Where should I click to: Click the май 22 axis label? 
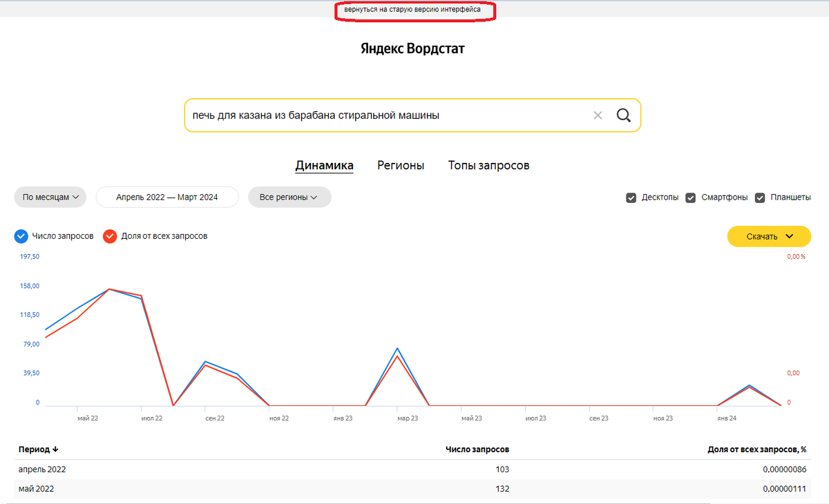pyautogui.click(x=88, y=418)
